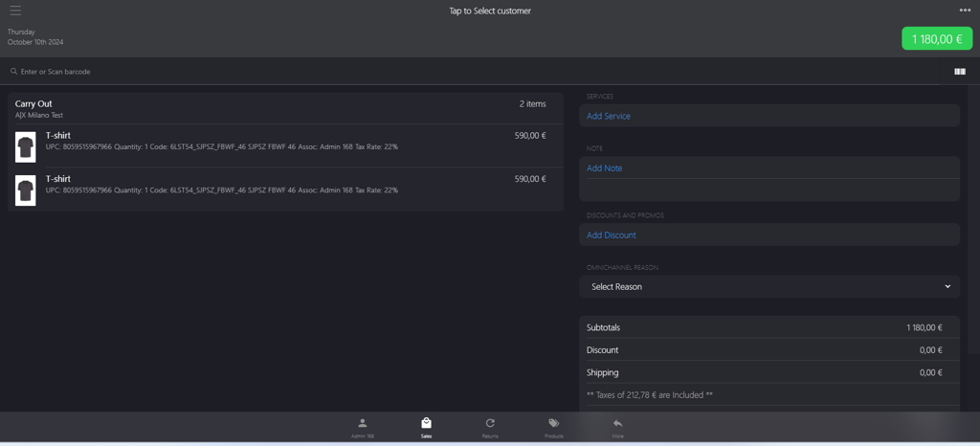Click the green 1 180,00 € total button

coord(937,38)
